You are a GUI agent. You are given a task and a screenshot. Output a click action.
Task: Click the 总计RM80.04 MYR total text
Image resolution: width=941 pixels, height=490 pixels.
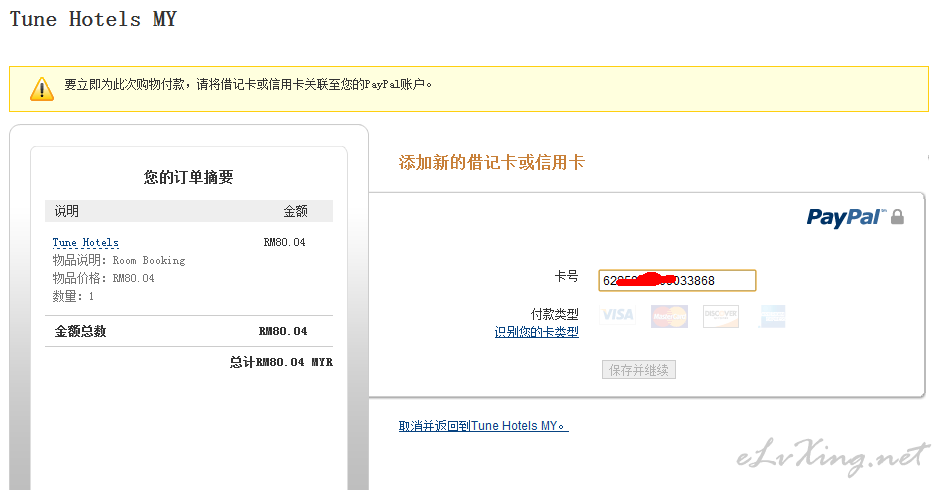(x=281, y=362)
